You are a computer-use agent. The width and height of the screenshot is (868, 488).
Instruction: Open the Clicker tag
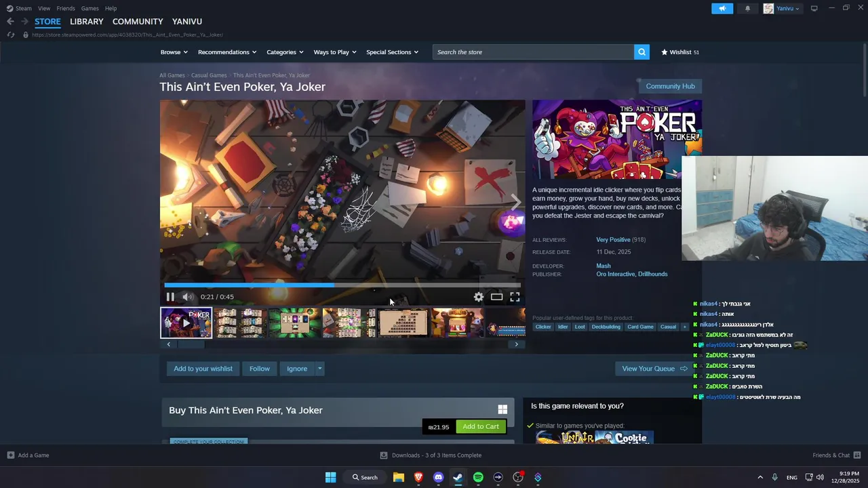point(543,327)
